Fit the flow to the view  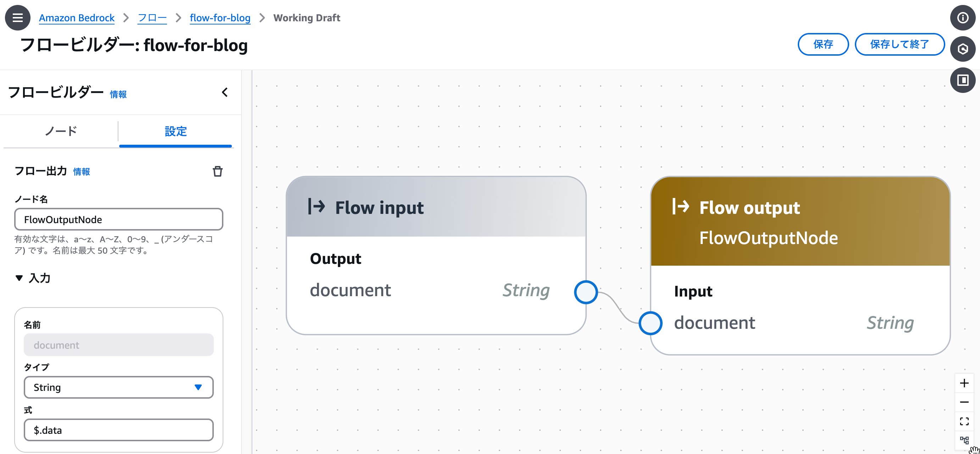964,421
